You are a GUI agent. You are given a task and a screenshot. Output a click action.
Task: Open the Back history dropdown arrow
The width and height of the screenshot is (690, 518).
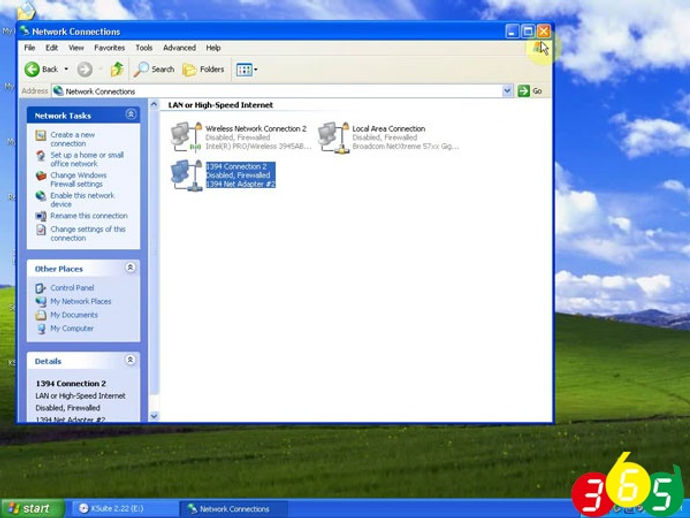tap(66, 69)
